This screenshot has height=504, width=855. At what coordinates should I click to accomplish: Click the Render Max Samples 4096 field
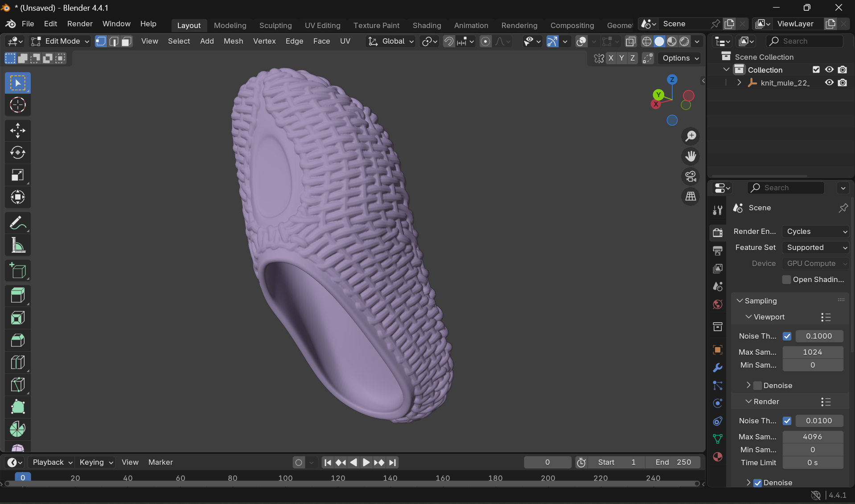coord(812,437)
